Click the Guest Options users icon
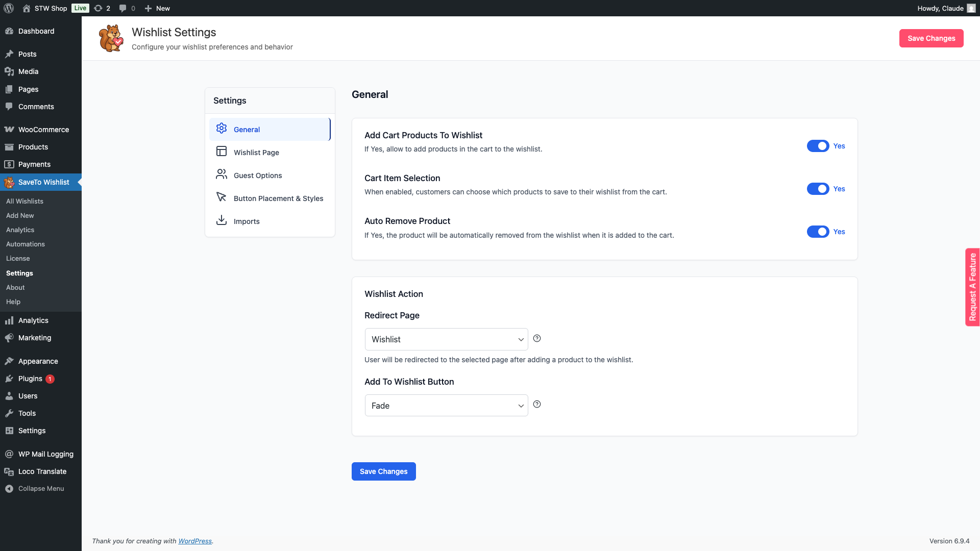 click(222, 174)
